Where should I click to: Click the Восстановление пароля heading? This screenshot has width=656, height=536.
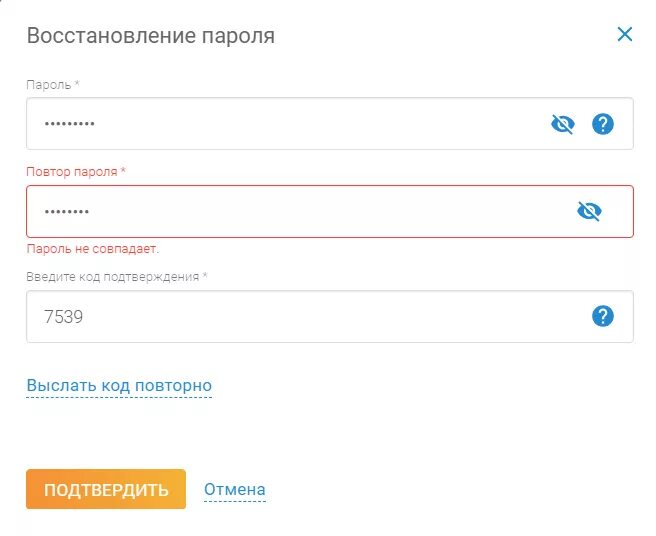(151, 36)
